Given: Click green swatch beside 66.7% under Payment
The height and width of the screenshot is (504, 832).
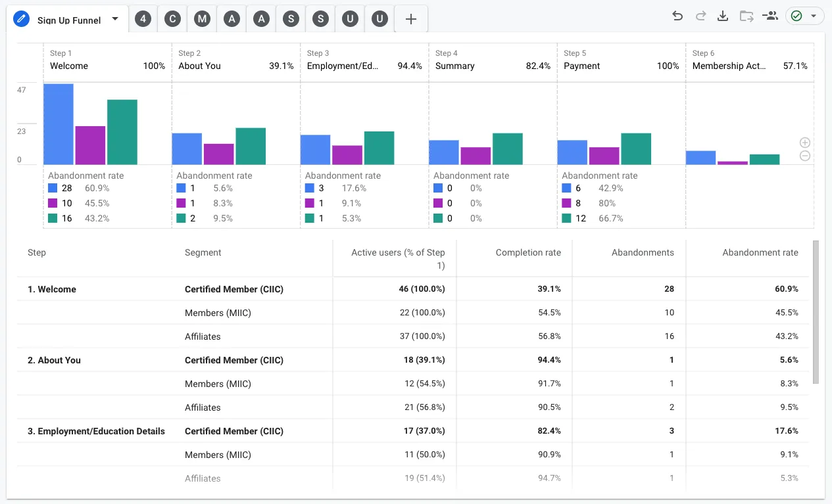Looking at the screenshot, I should click(x=566, y=218).
